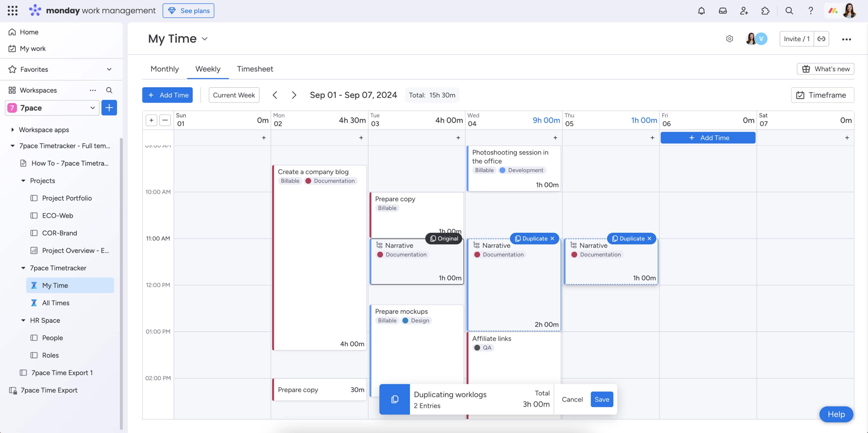Open the Project Portfolio board
Image resolution: width=868 pixels, height=433 pixels.
pyautogui.click(x=67, y=198)
